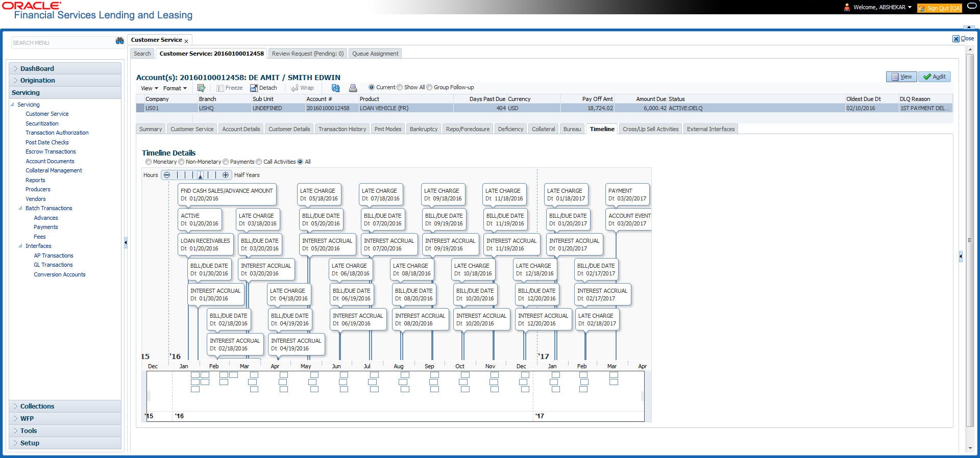Zoom out timeline with minus icon
The width and height of the screenshot is (980, 458).
point(167,175)
